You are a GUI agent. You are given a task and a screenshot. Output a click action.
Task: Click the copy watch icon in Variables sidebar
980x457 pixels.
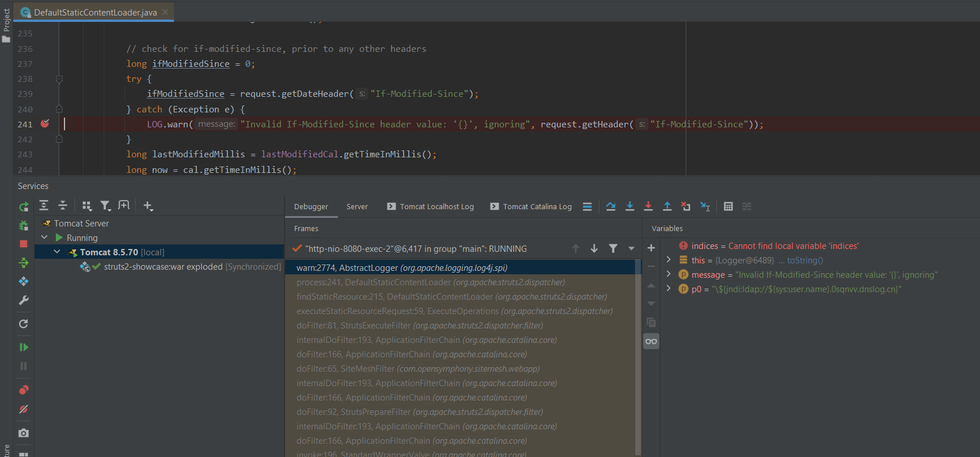[651, 322]
